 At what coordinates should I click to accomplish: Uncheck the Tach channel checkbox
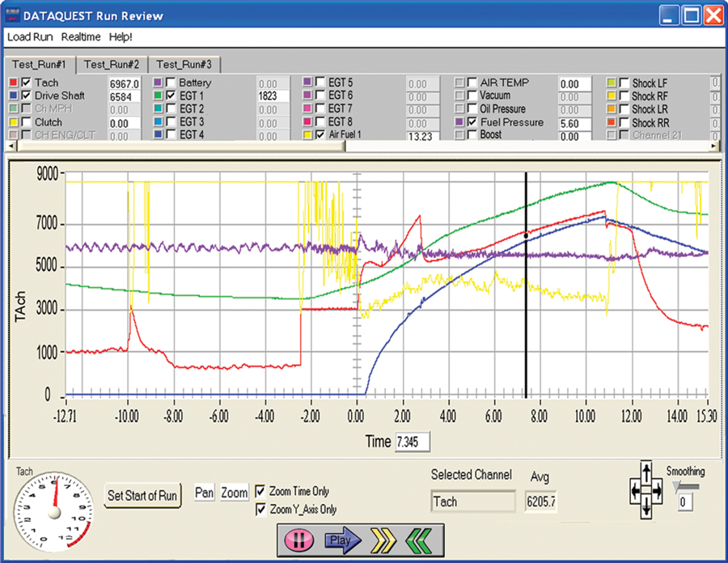26,83
